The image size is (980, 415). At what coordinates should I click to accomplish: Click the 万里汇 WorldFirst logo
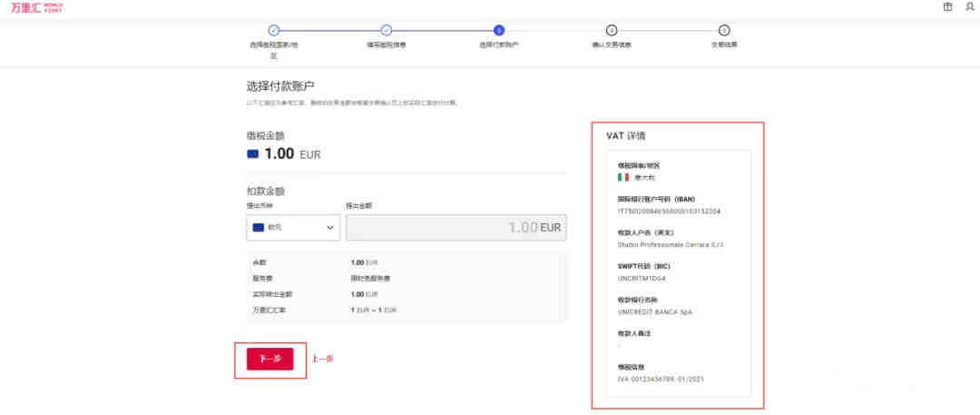(36, 7)
